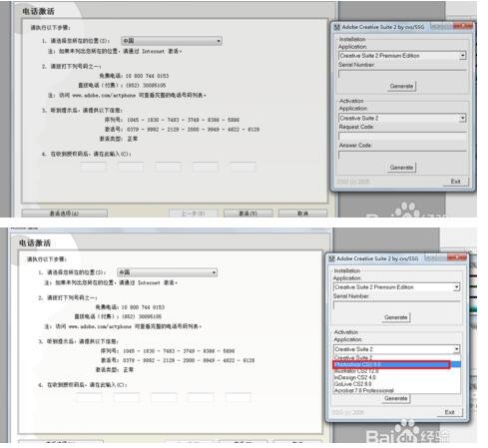Choose Photoshop CS2 9.0 from the list

tap(396, 365)
